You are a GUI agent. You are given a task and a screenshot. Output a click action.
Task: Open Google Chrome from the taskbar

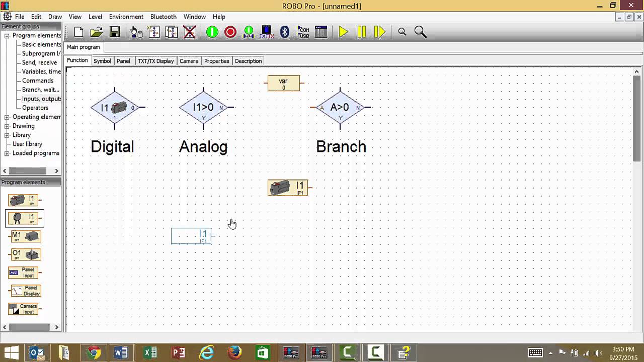pyautogui.click(x=93, y=353)
